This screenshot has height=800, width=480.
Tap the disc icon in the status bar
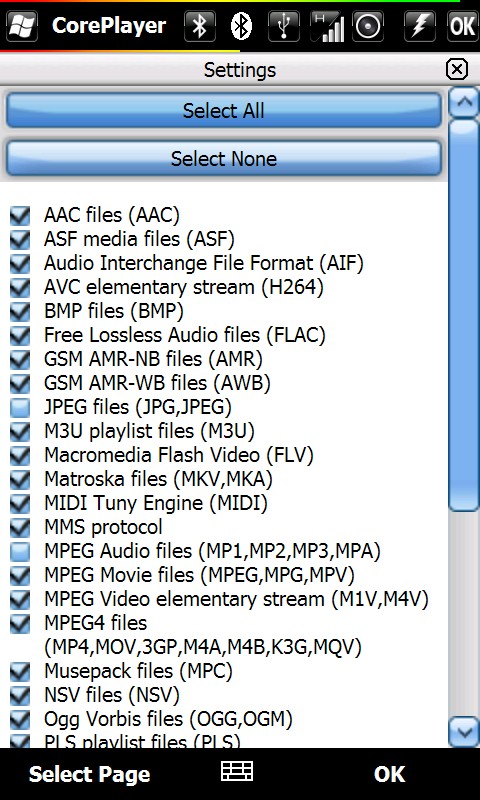368,26
